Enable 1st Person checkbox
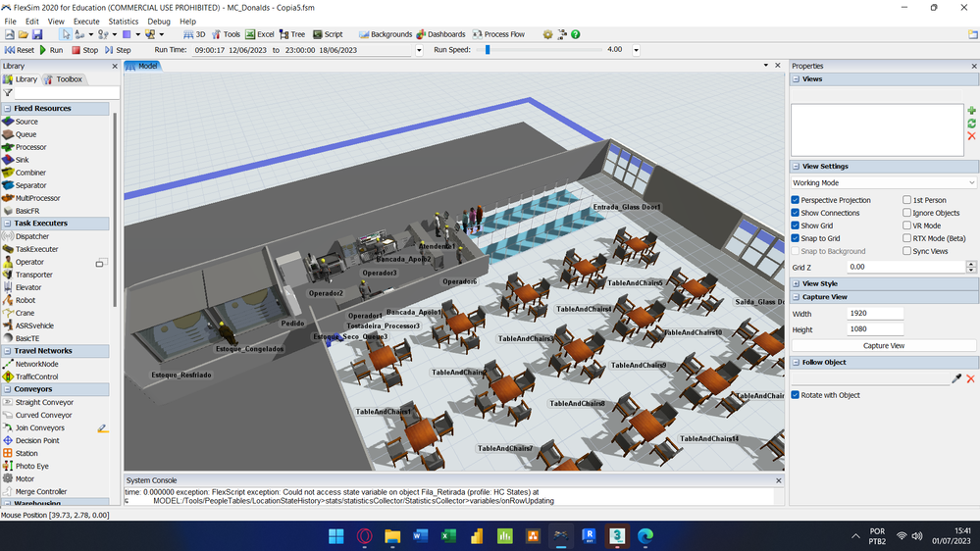 [906, 200]
